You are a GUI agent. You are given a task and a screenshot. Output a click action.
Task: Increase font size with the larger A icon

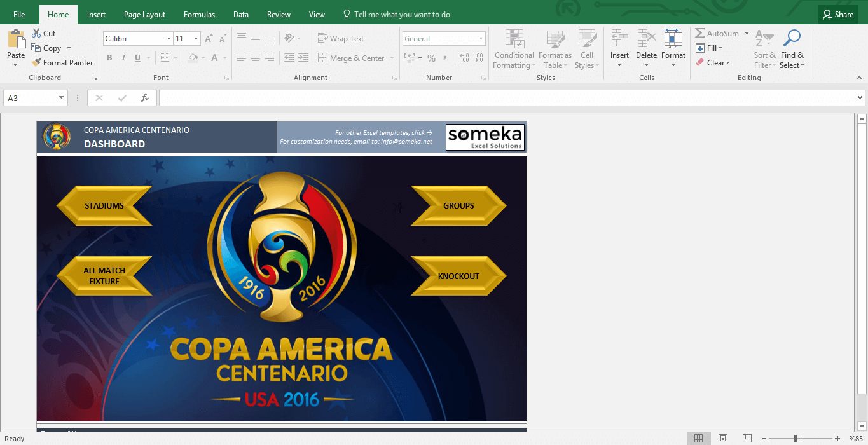(x=209, y=39)
